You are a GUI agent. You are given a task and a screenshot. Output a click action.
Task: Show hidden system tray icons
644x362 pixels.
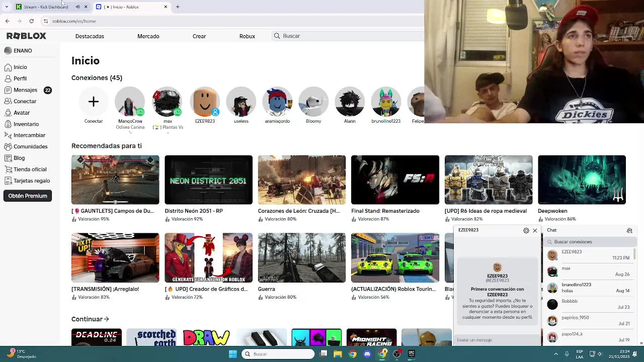556,354
